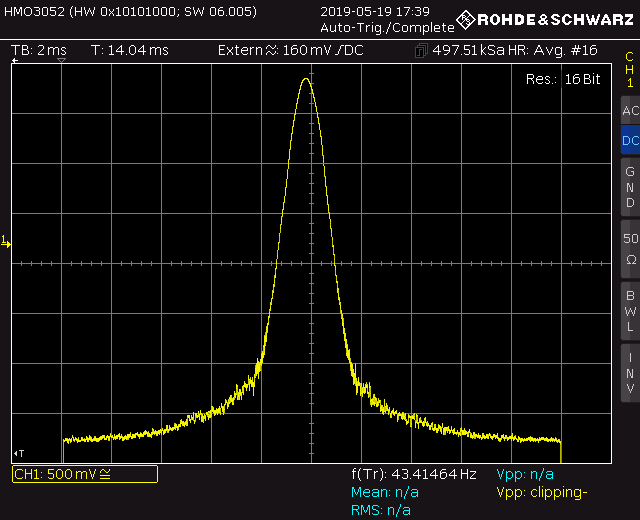
Task: Click the Rohde & Schwarz logo
Action: coord(544,20)
